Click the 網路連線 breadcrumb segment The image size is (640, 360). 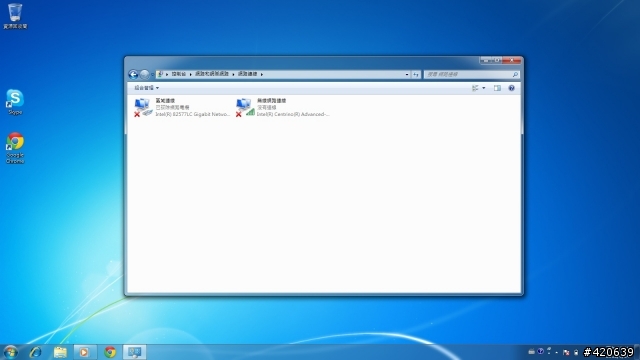click(x=248, y=74)
